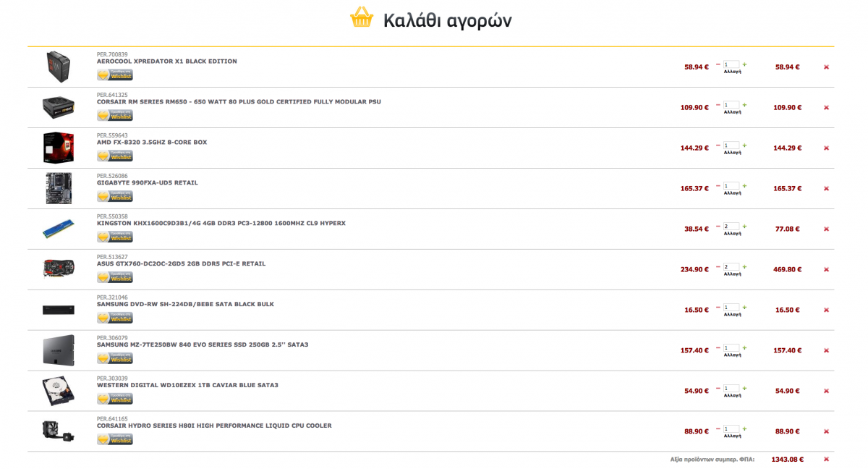This screenshot has width=868, height=469.
Task: Click Αλλαγή under Samsung 840 EVO quantity
Action: pyautogui.click(x=731, y=355)
